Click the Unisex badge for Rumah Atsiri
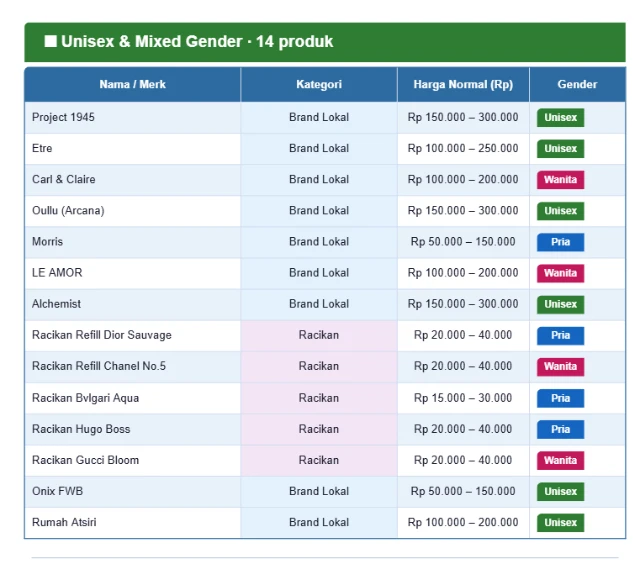The width and height of the screenshot is (640, 564). pos(560,523)
